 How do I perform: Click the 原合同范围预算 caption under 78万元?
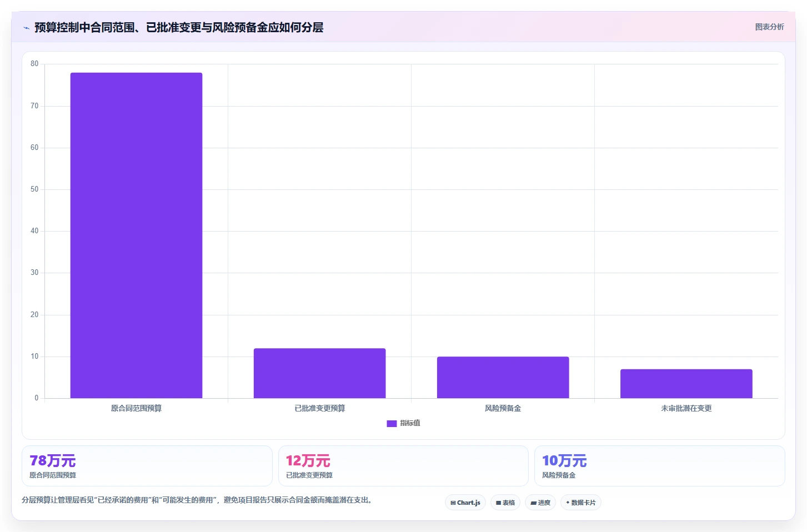[53, 475]
